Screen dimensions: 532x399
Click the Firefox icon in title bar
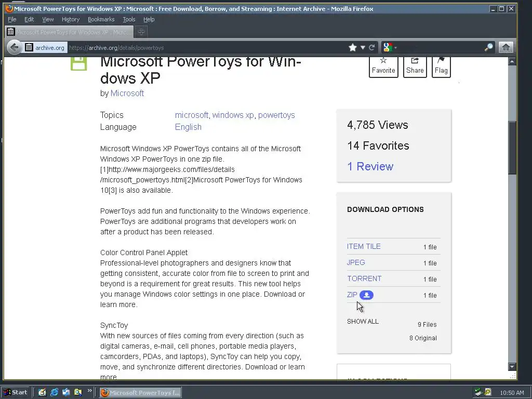click(x=9, y=8)
